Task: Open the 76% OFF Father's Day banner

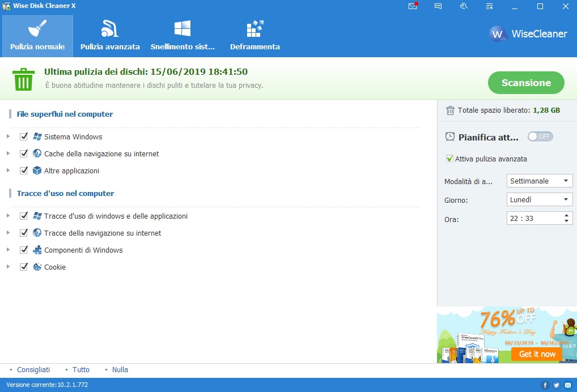Action: (x=507, y=335)
